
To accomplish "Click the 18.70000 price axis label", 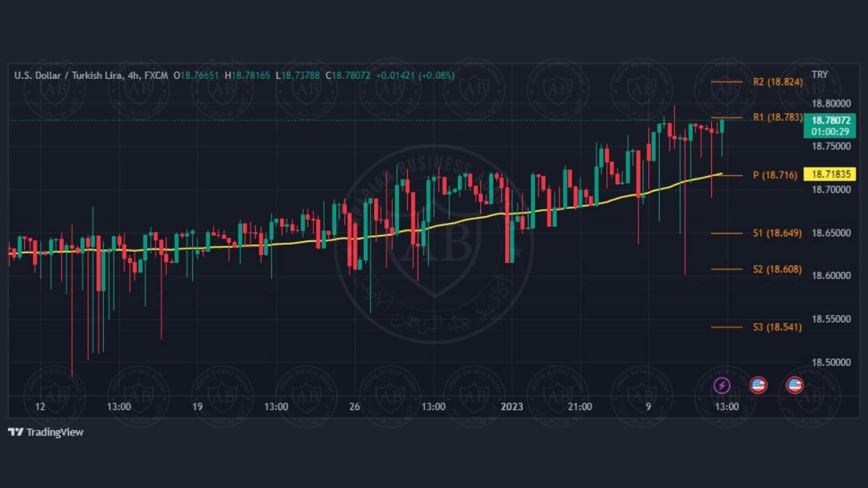I will [x=831, y=190].
